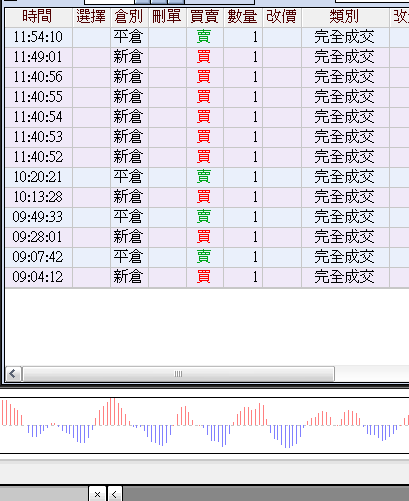Select the 選擇 column header

(91, 17)
